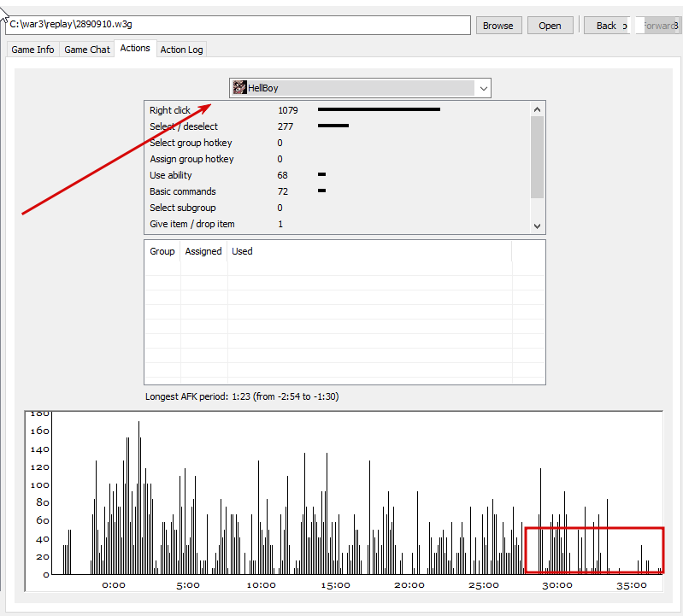This screenshot has width=683, height=616.
Task: Click the Basic commands row
Action: click(338, 191)
